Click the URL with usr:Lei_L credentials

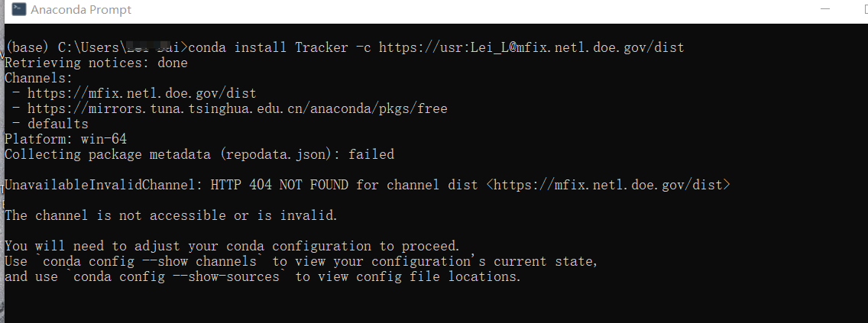[532, 47]
